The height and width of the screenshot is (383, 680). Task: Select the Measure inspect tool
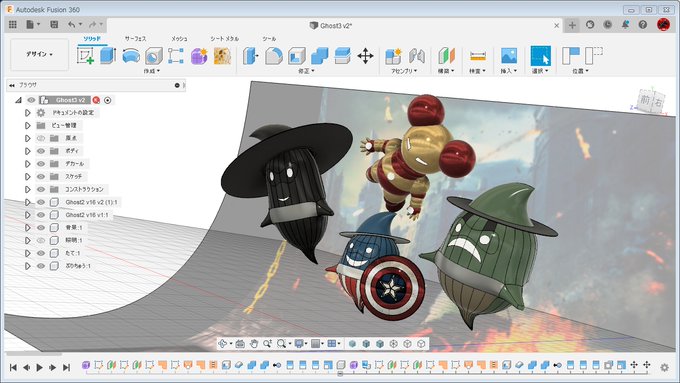[477, 56]
